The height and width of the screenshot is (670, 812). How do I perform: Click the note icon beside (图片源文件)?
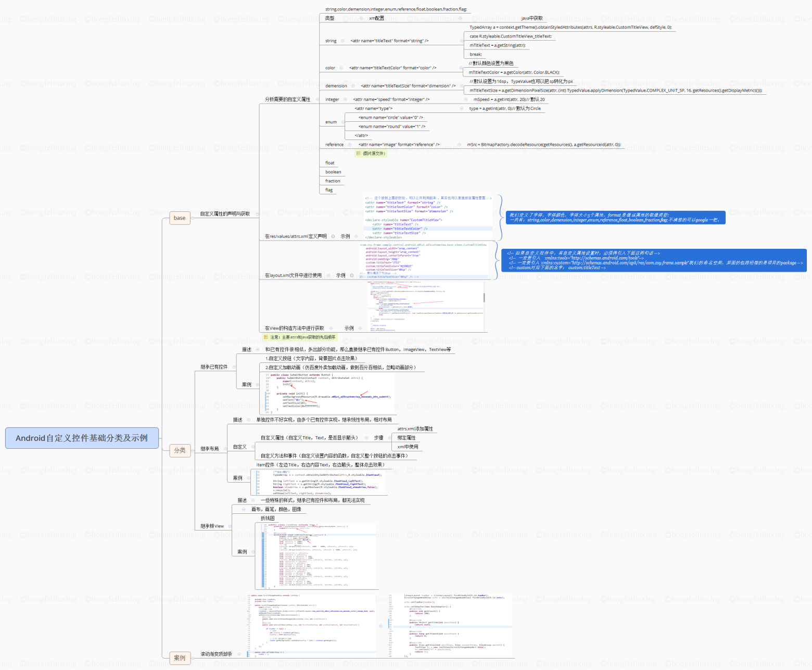(x=358, y=154)
